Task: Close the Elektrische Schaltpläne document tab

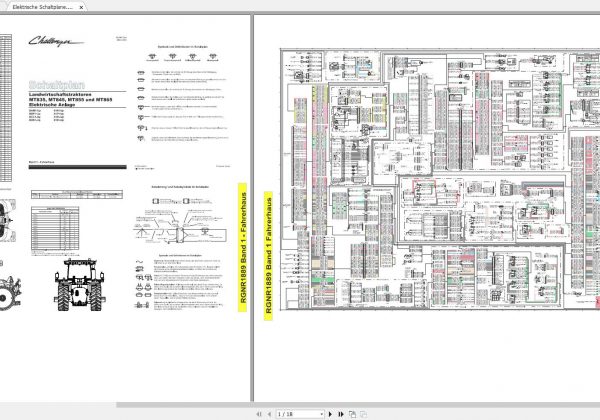Action: (81, 7)
